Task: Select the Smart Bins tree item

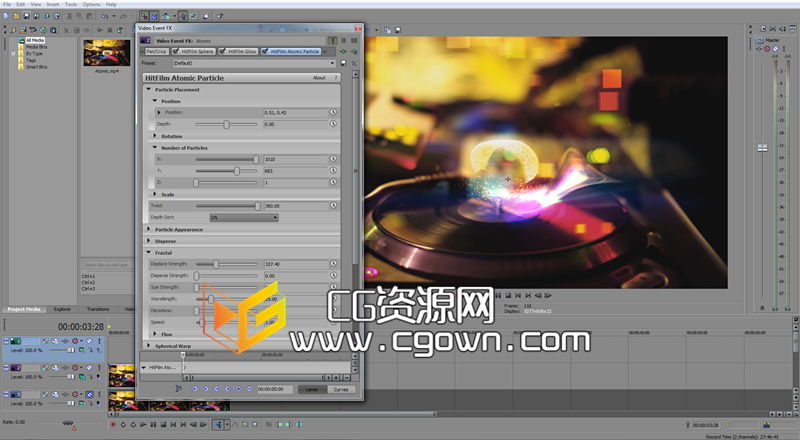Action: click(36, 67)
